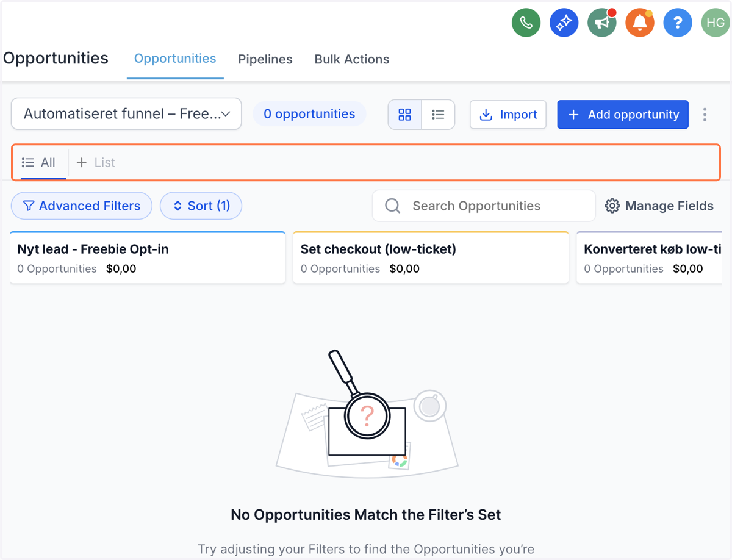Switch to board grid view
The image size is (732, 560).
[x=405, y=115]
